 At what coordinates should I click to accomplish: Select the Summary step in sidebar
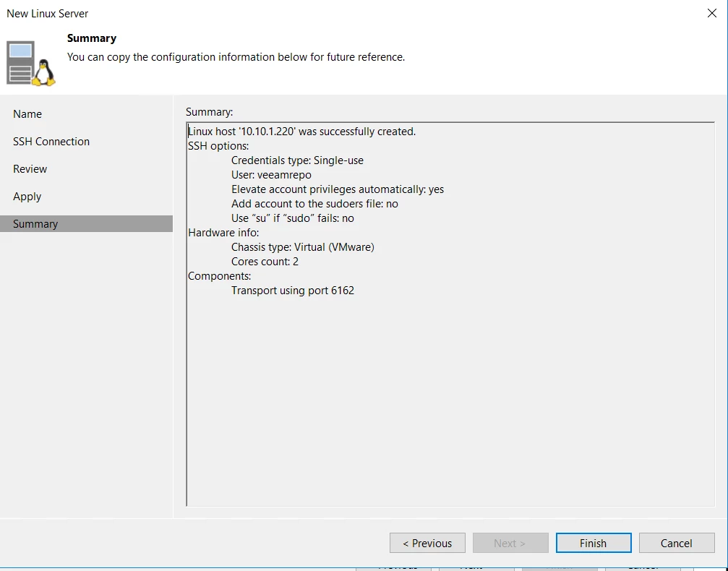pyautogui.click(x=86, y=224)
